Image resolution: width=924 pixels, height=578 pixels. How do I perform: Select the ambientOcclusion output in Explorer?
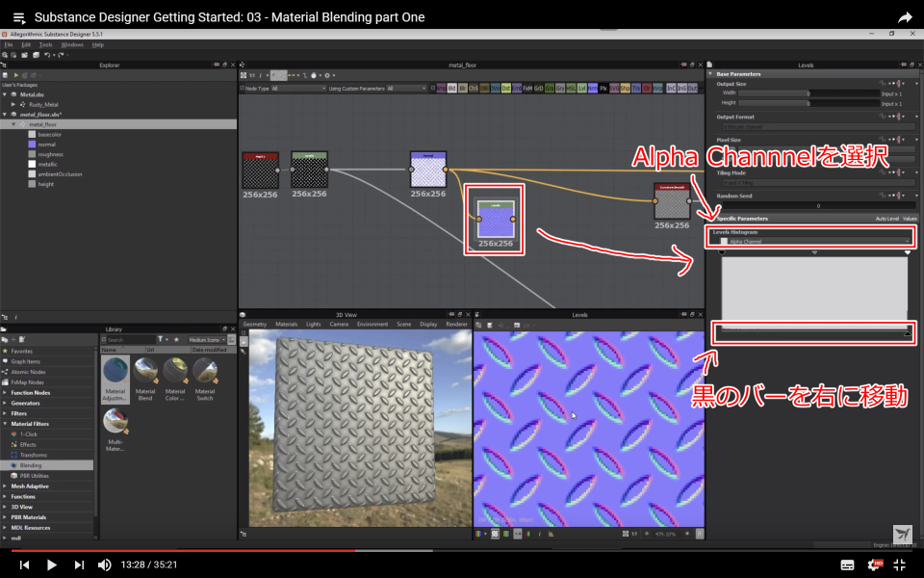coord(55,174)
